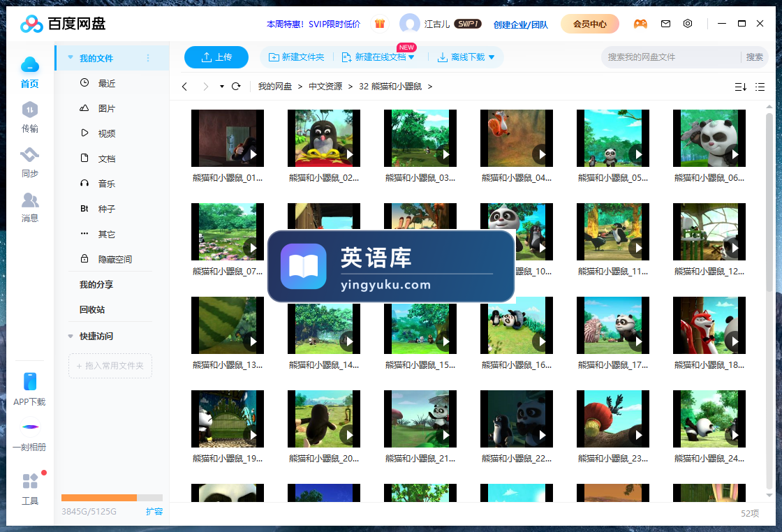
Task: Switch to list view icon
Action: pos(760,87)
